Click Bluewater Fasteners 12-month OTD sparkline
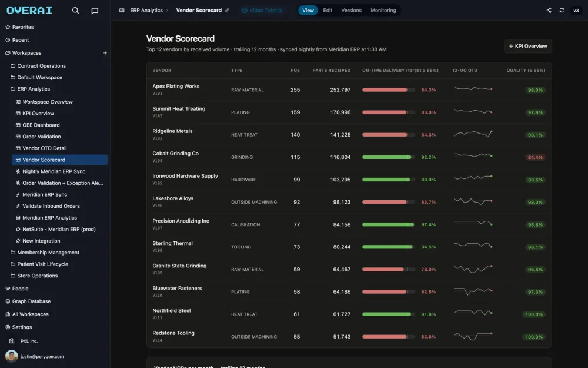588x368 pixels. (x=473, y=291)
